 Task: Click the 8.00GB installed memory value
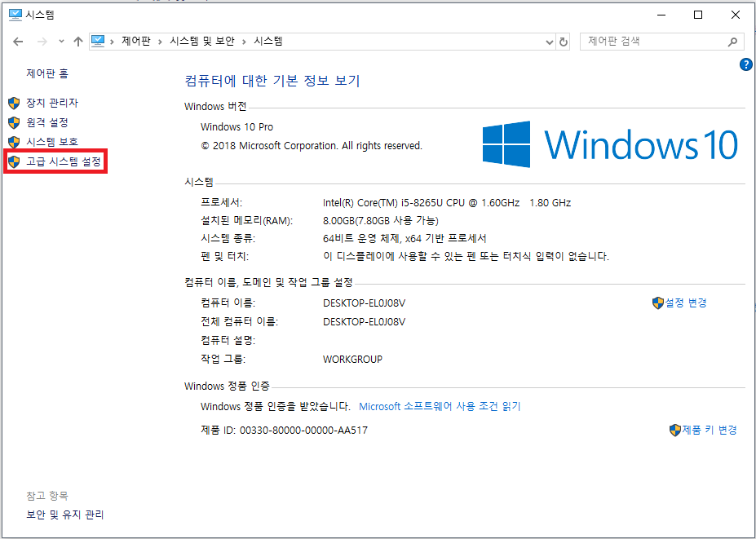pos(380,221)
